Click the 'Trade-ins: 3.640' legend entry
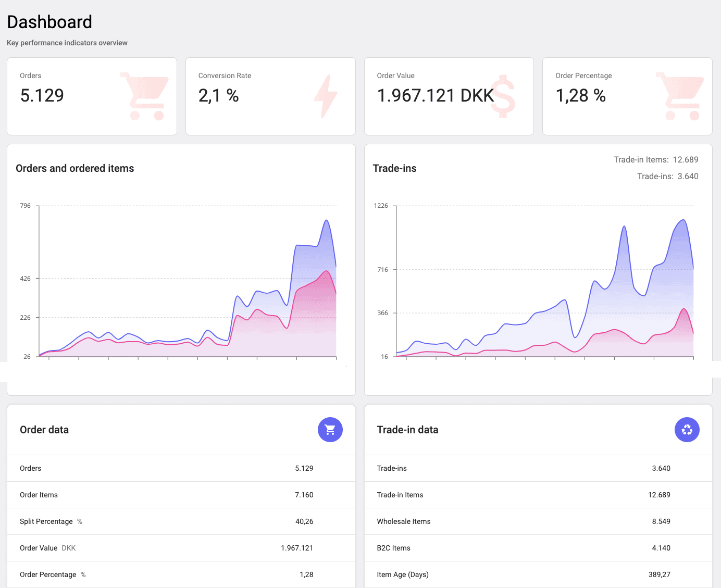The width and height of the screenshot is (721, 588). coord(668,177)
